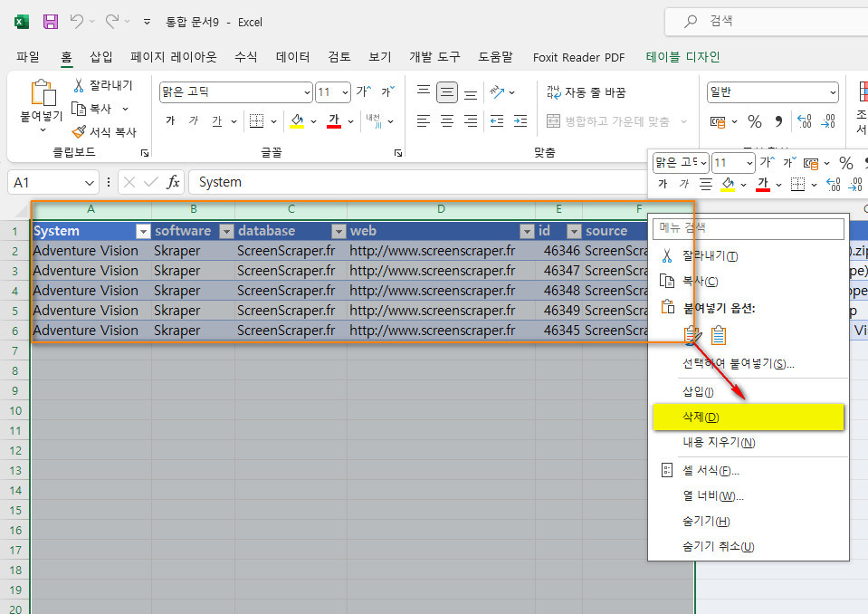Activate the Format Painter 서식 복사
868x614 pixels.
104,132
